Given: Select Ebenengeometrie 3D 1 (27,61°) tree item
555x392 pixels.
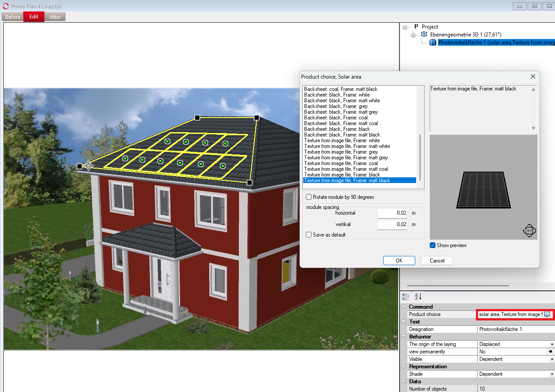Looking at the screenshot, I should (465, 34).
